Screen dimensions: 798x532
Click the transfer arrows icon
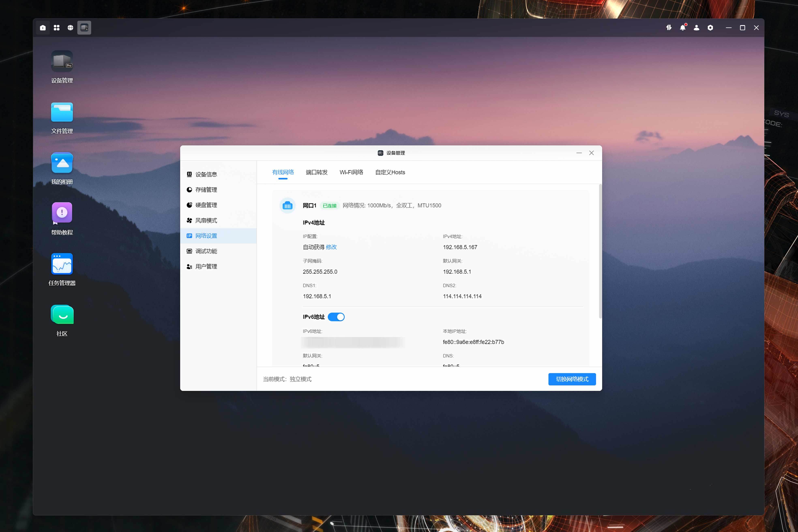tap(669, 28)
